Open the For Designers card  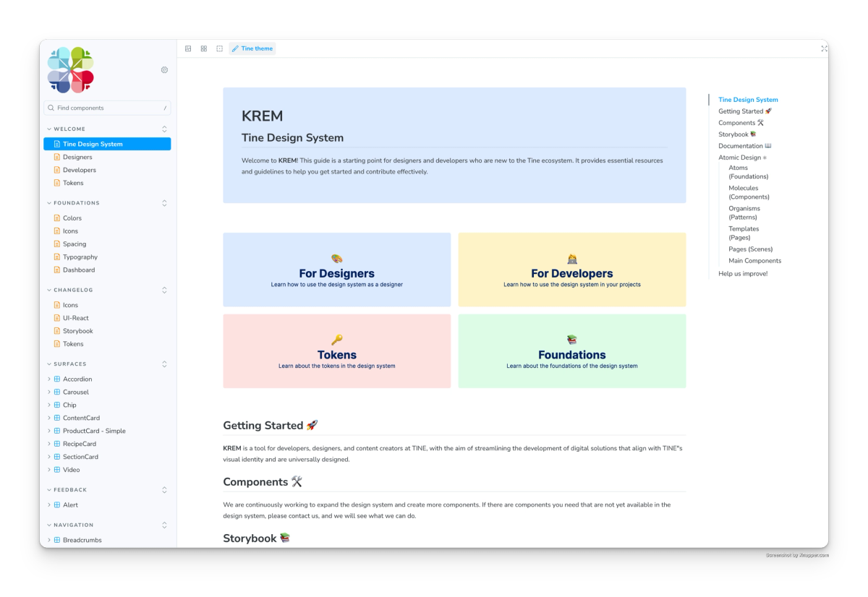click(x=337, y=270)
